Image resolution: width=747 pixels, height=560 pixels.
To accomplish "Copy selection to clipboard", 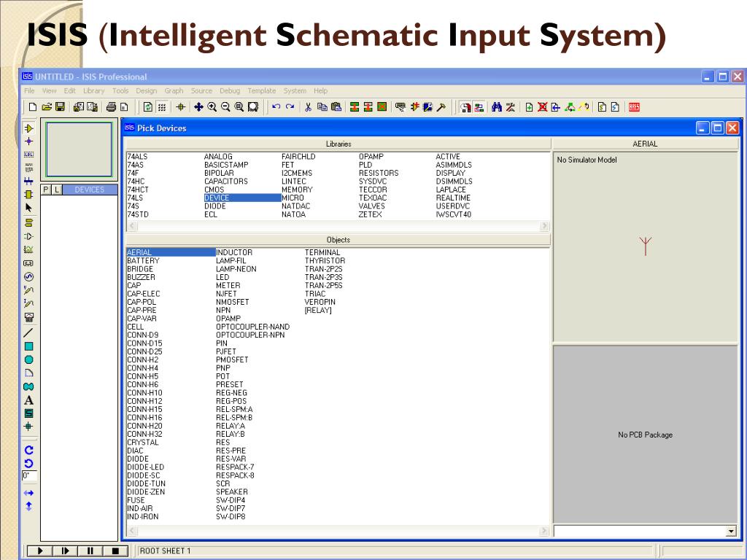I will pyautogui.click(x=322, y=107).
